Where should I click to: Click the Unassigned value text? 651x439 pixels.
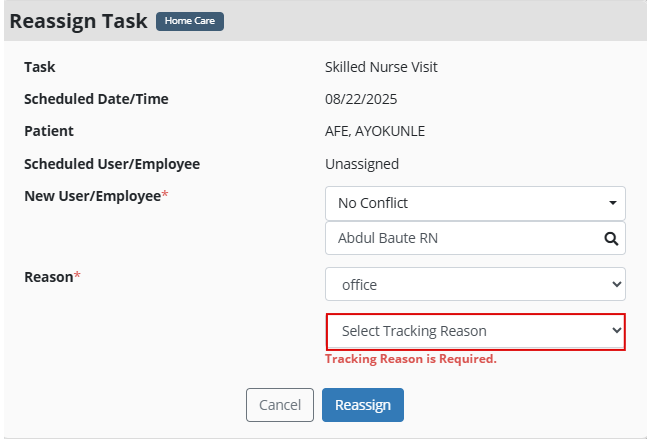362,163
